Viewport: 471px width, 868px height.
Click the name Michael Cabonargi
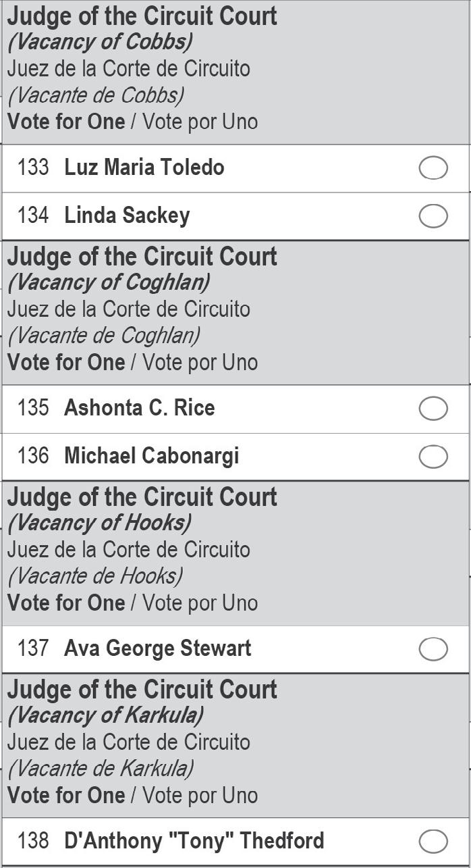coord(151,456)
